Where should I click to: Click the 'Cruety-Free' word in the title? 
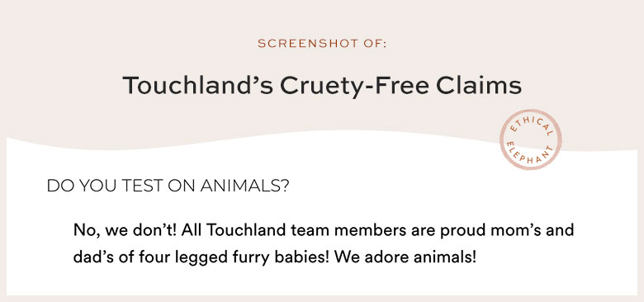pos(354,86)
